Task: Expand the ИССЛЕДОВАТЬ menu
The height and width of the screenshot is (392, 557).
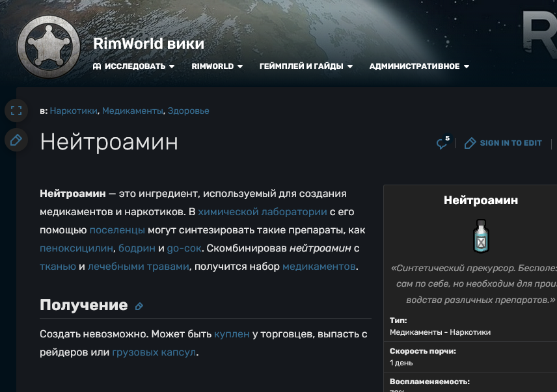Action: 133,66
